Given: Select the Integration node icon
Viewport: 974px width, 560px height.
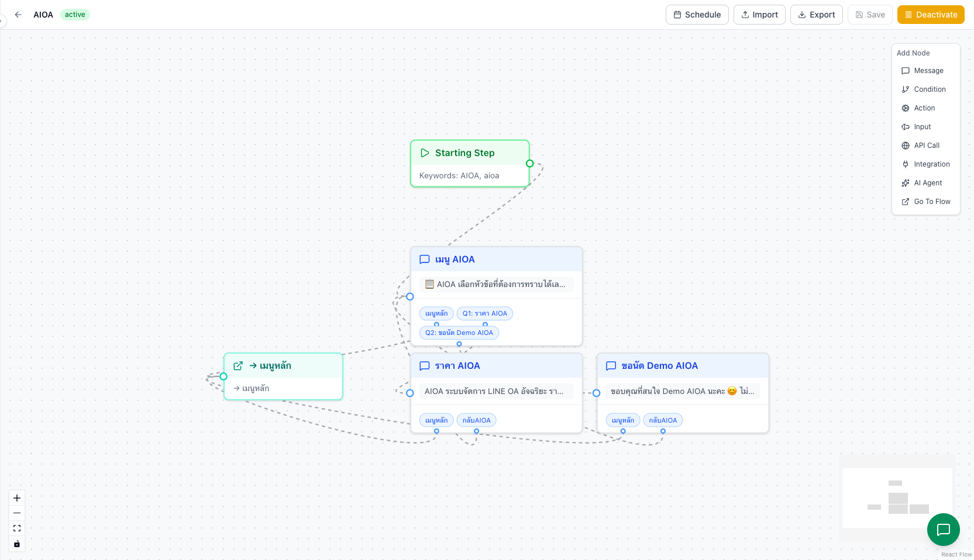Looking at the screenshot, I should tap(906, 164).
